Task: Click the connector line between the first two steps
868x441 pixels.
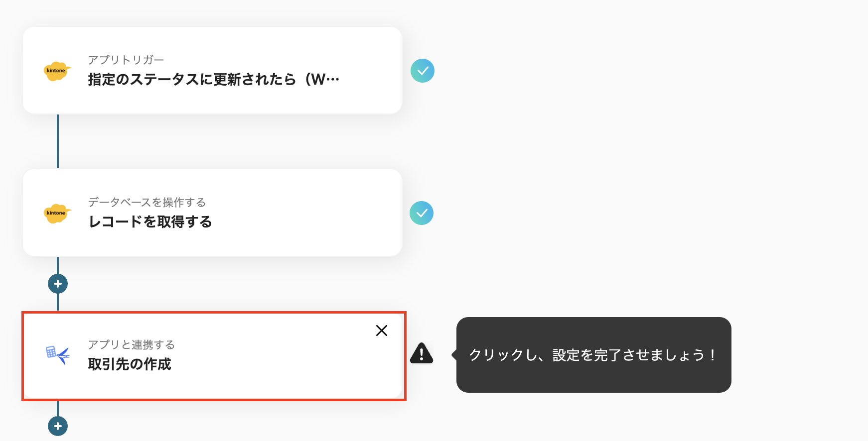Action: (x=58, y=142)
